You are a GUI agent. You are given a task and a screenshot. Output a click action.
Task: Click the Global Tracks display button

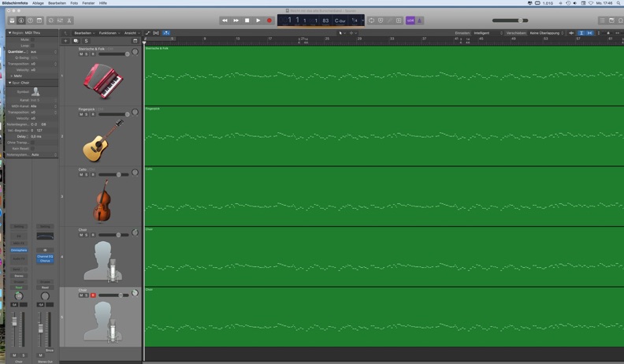135,41
